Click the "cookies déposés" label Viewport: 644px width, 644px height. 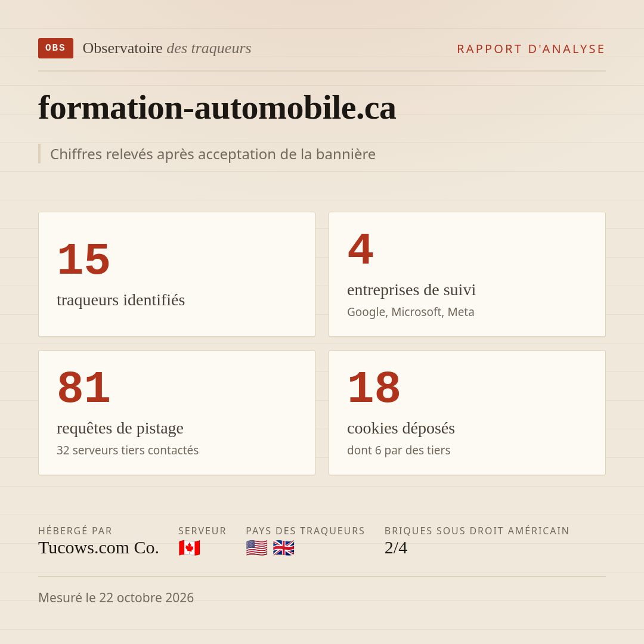401,428
